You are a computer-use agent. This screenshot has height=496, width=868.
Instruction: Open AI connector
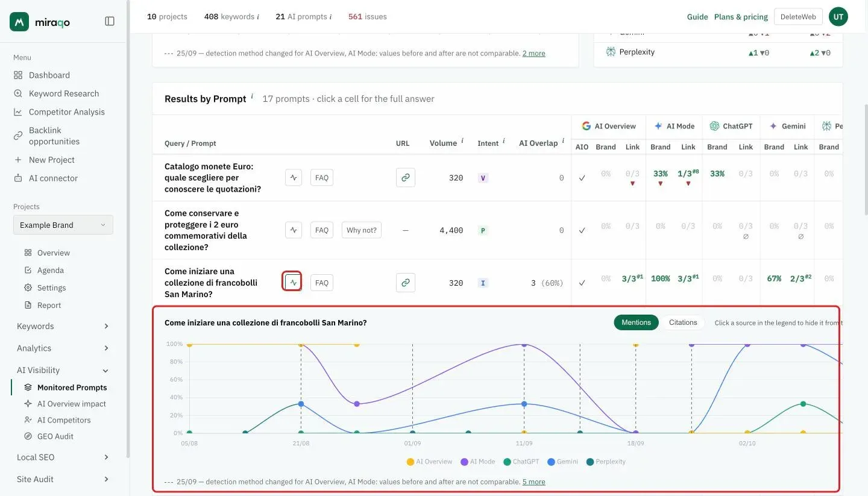[x=53, y=178]
